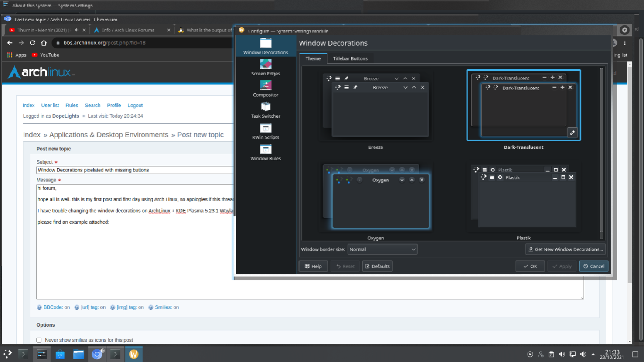Click the browser address bar URL
The image size is (644, 362).
104,43
